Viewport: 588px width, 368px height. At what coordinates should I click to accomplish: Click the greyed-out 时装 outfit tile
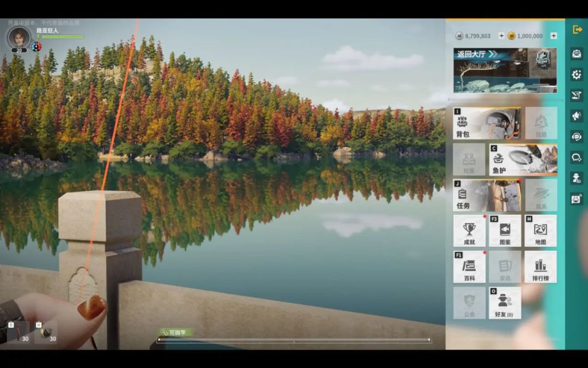469,159
